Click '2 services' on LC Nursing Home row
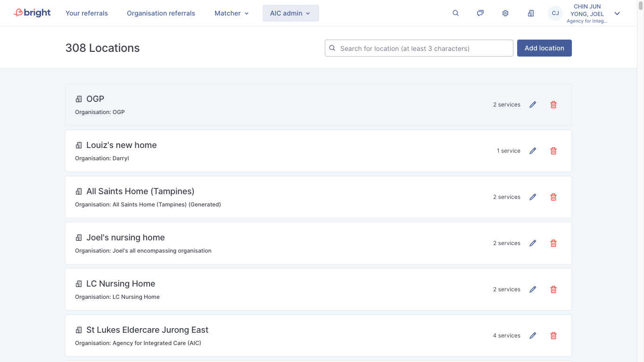This screenshot has height=362, width=644. pos(507,289)
